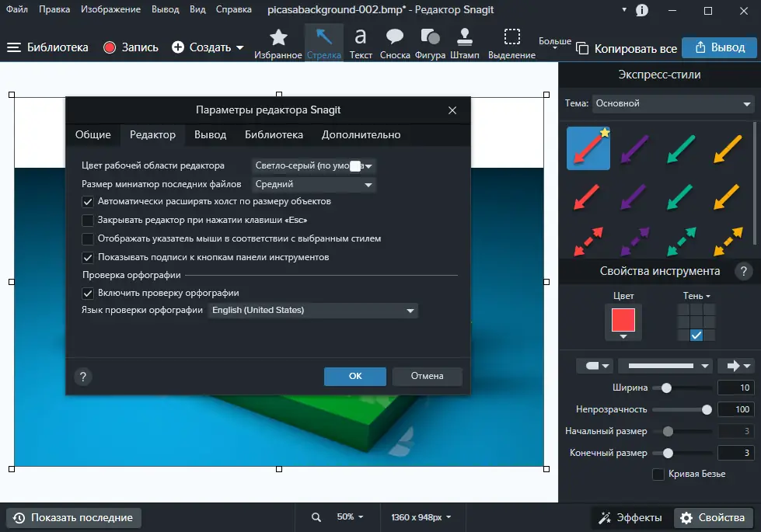Click the zoom magnifier icon in status bar
761x532 pixels.
click(316, 517)
